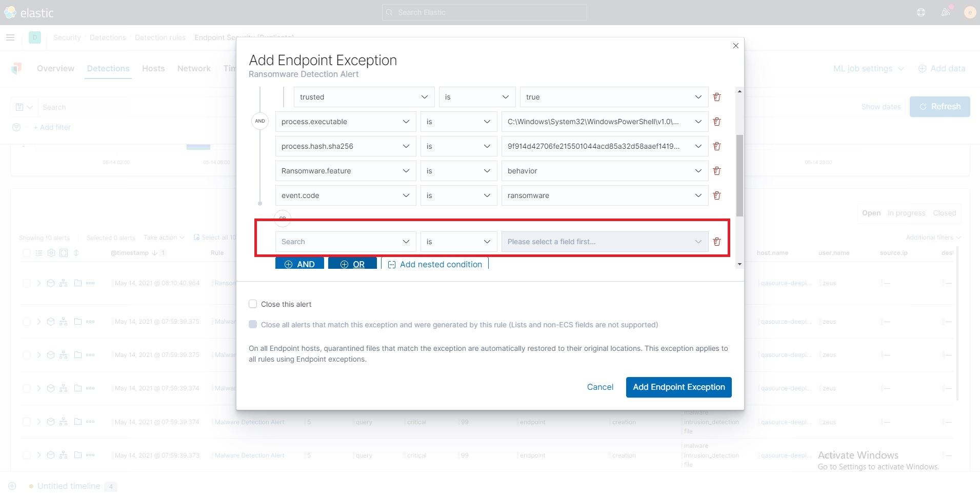Open the newsfeed notifications icon
Screen dimensions: 980x495
(946, 12)
